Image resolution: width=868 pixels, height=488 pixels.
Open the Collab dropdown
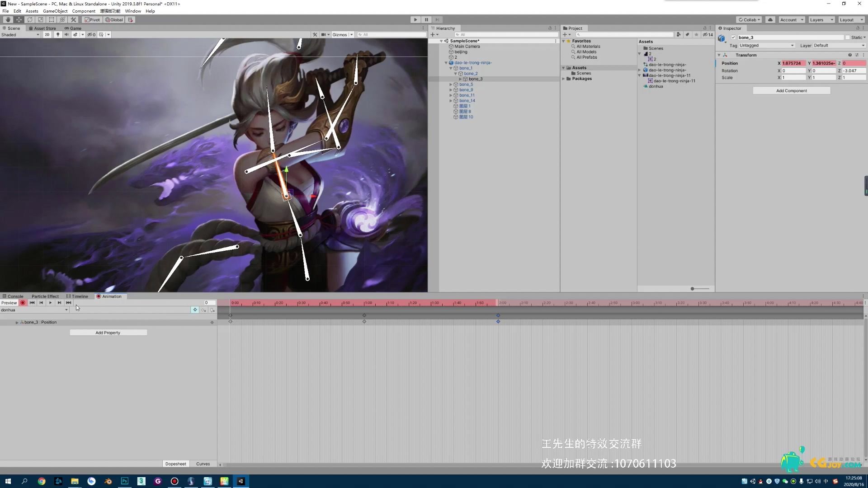[x=749, y=20]
